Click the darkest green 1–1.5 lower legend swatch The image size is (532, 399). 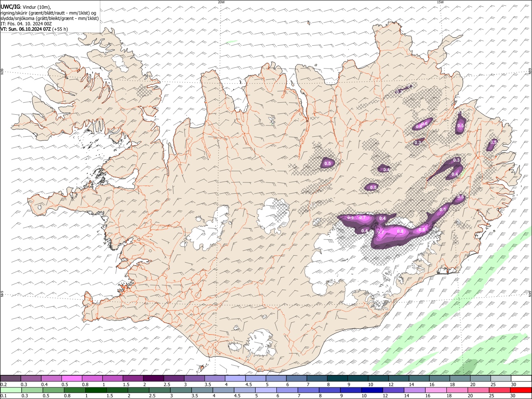tap(96, 390)
